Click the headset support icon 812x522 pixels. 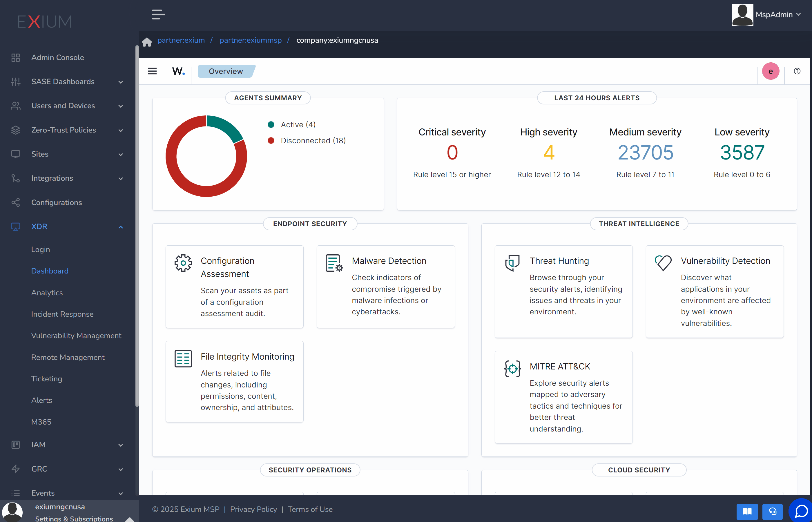(772, 511)
